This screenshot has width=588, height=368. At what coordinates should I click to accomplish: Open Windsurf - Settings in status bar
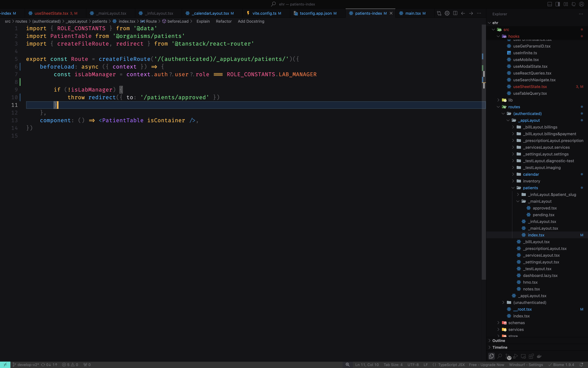(x=526, y=365)
